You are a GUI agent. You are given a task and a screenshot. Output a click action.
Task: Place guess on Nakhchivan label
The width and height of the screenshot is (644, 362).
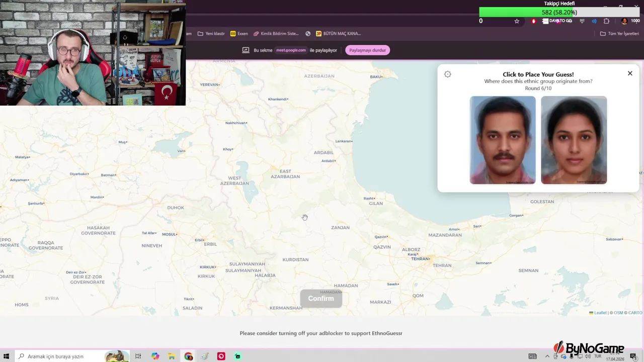[236, 123]
